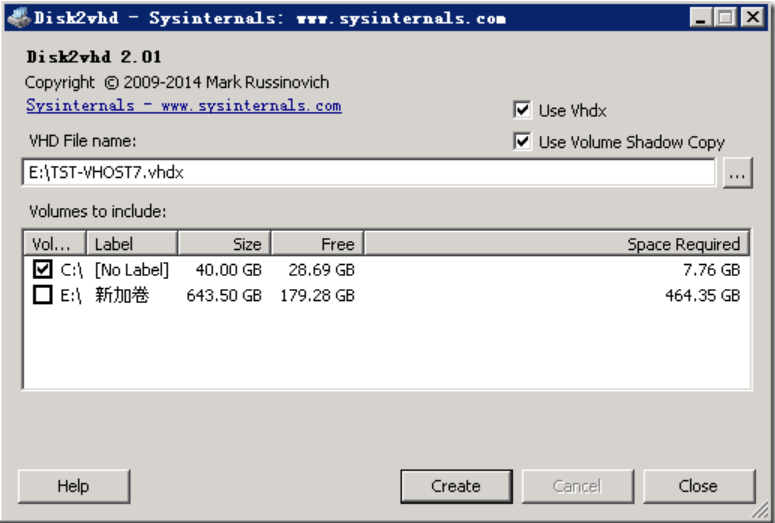
Task: Minimize the Disk2vhd window
Action: pyautogui.click(x=701, y=18)
